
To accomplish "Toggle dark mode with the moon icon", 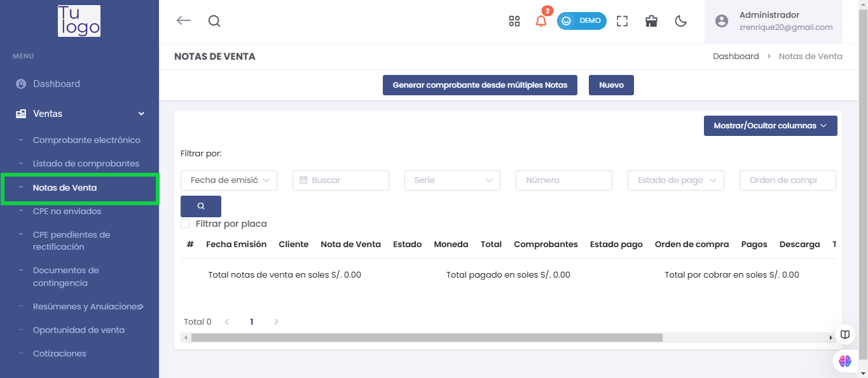I will coord(680,21).
